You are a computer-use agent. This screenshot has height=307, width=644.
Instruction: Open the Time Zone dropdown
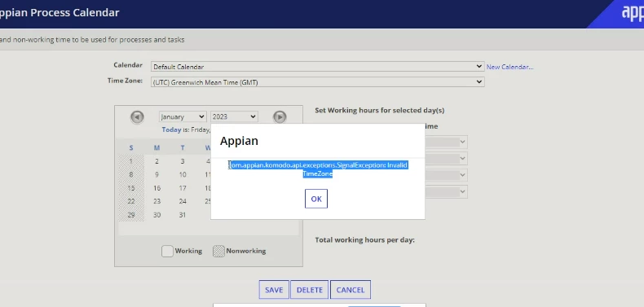point(317,82)
